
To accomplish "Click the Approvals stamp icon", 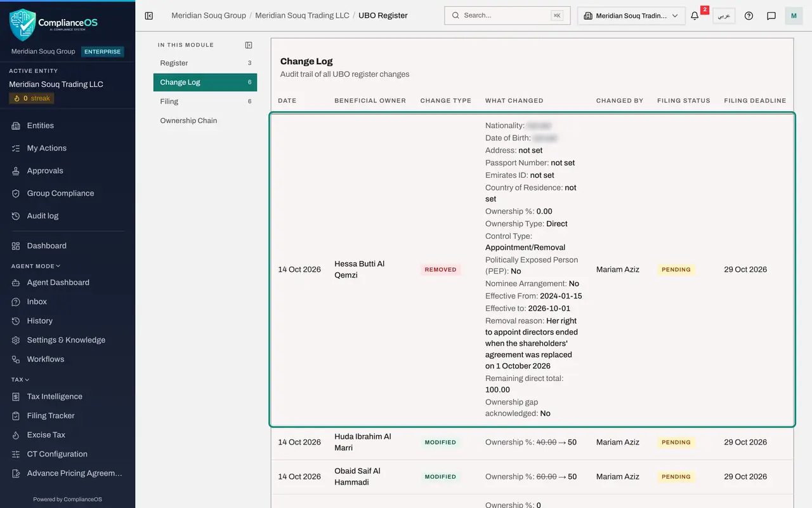I will coord(16,171).
